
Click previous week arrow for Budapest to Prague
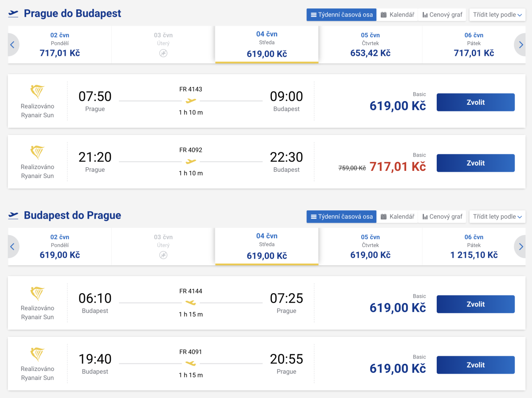(12, 246)
